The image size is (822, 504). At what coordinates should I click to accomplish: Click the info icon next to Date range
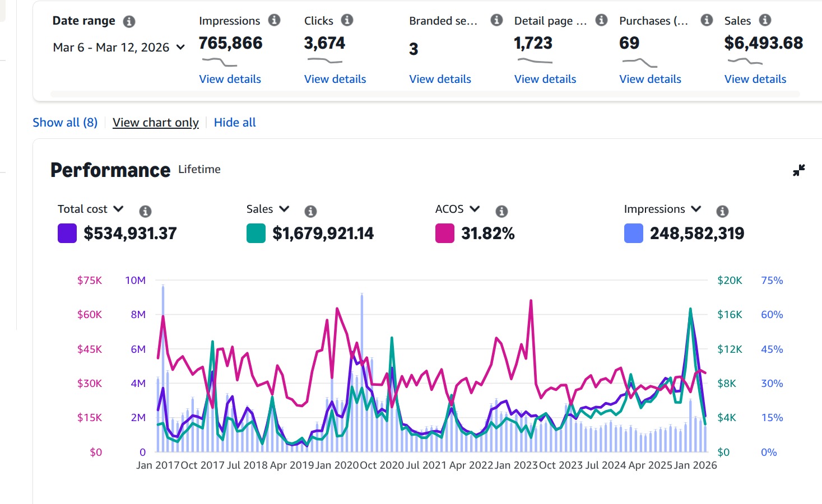[129, 22]
